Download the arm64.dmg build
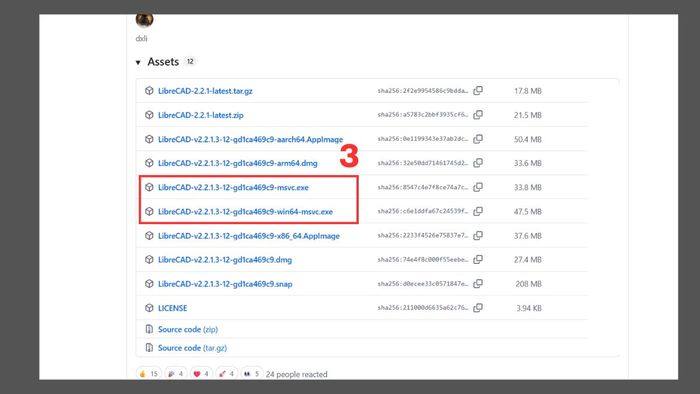 point(238,163)
